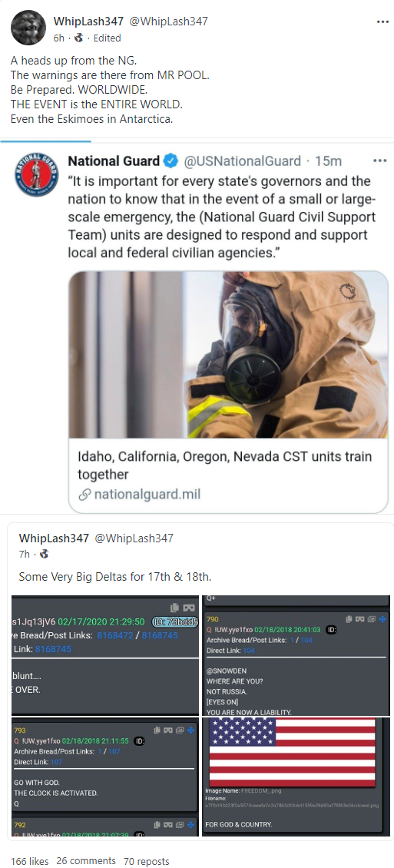Open National Guard tweet options menu

pyautogui.click(x=379, y=161)
